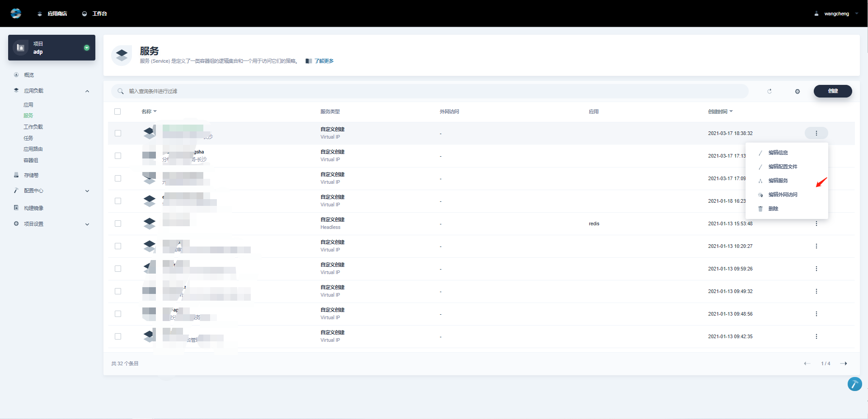Image resolution: width=868 pixels, height=419 pixels.
Task: Go to next page arrow
Action: 844,363
